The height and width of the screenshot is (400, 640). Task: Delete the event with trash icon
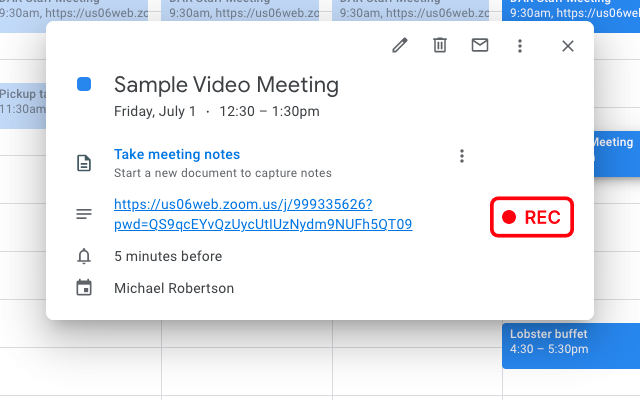(x=440, y=46)
